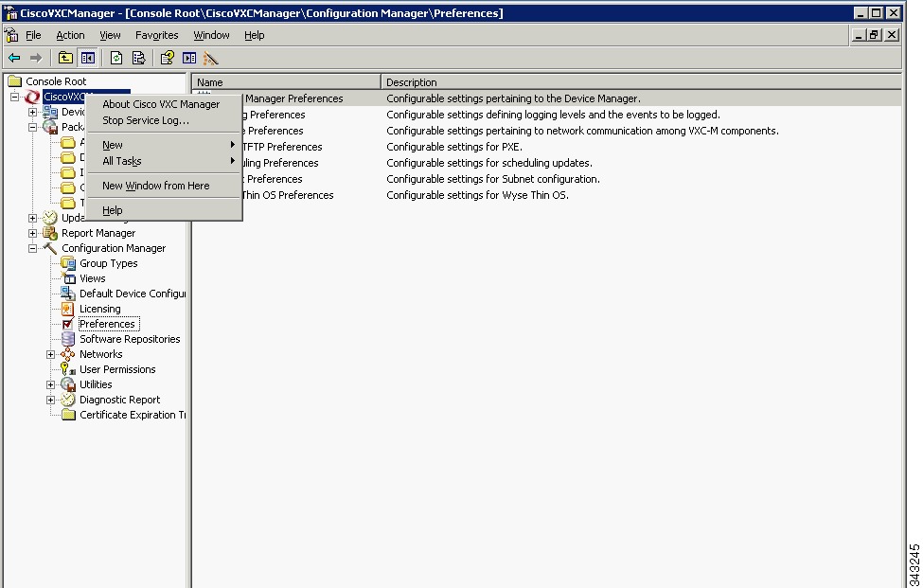
Task: Open the Favorites menu
Action: (x=156, y=35)
